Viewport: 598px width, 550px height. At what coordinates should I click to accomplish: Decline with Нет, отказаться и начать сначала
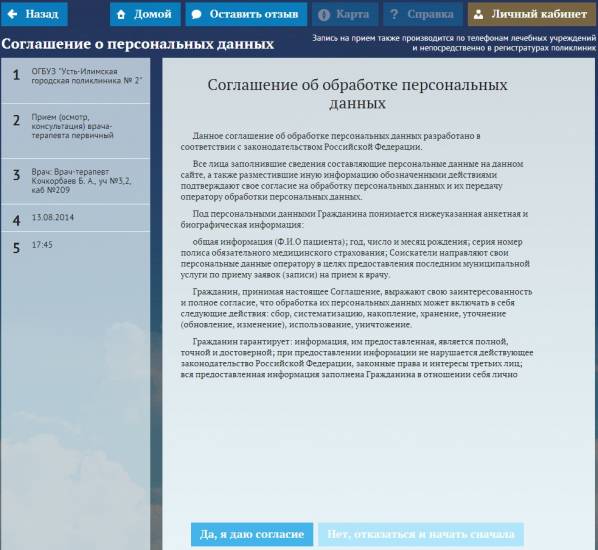(421, 534)
